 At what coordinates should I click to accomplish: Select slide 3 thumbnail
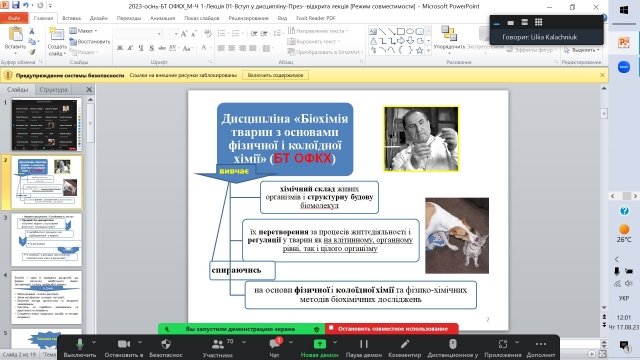tap(47, 240)
